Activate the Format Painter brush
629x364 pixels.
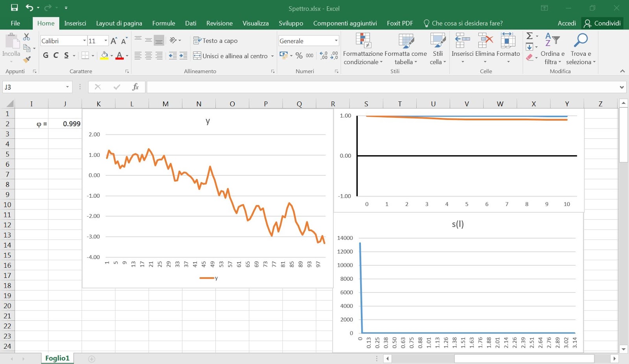click(27, 59)
